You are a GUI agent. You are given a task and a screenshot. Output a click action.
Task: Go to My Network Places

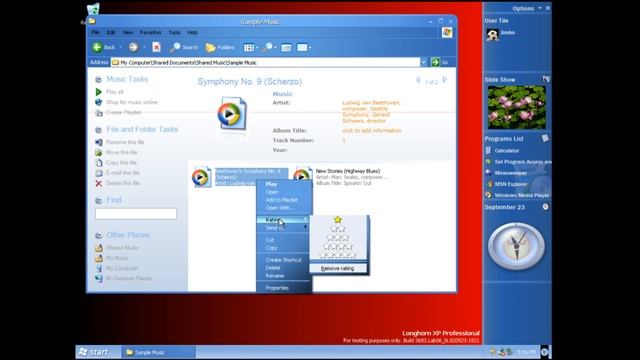coord(129,278)
